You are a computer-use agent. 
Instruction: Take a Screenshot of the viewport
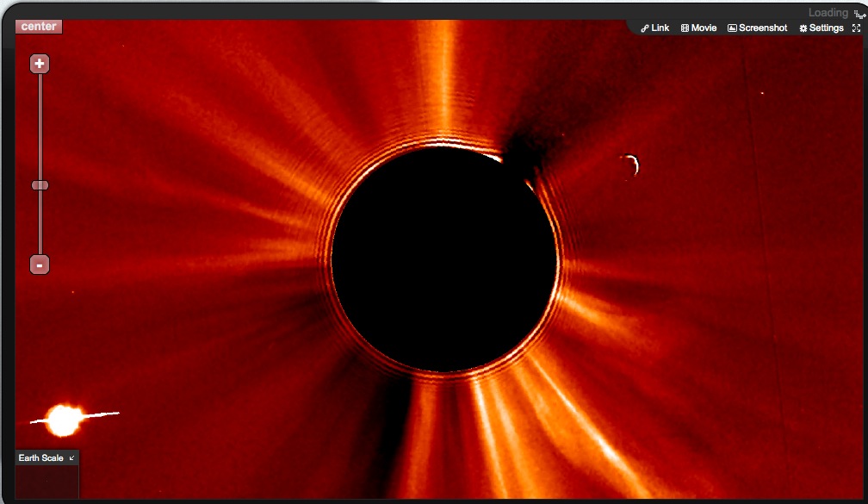757,28
